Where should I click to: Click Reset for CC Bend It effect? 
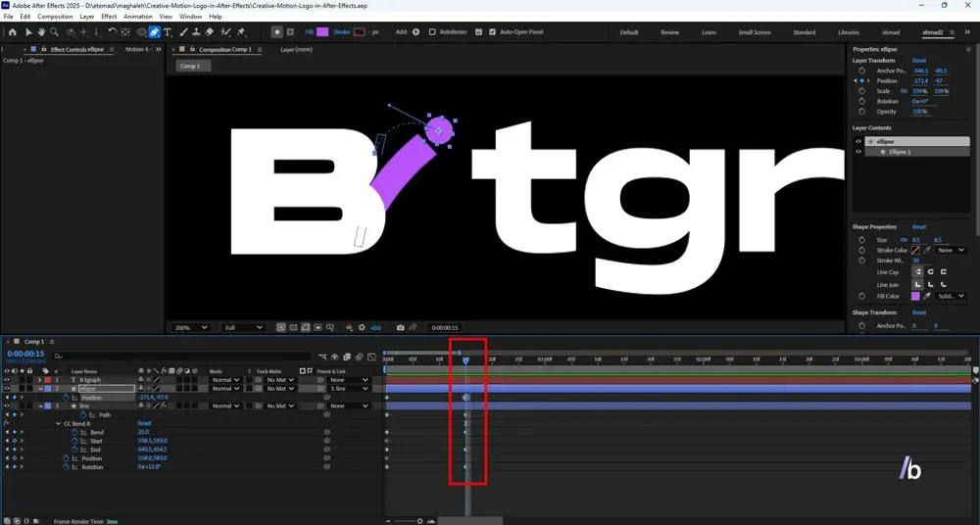click(144, 424)
